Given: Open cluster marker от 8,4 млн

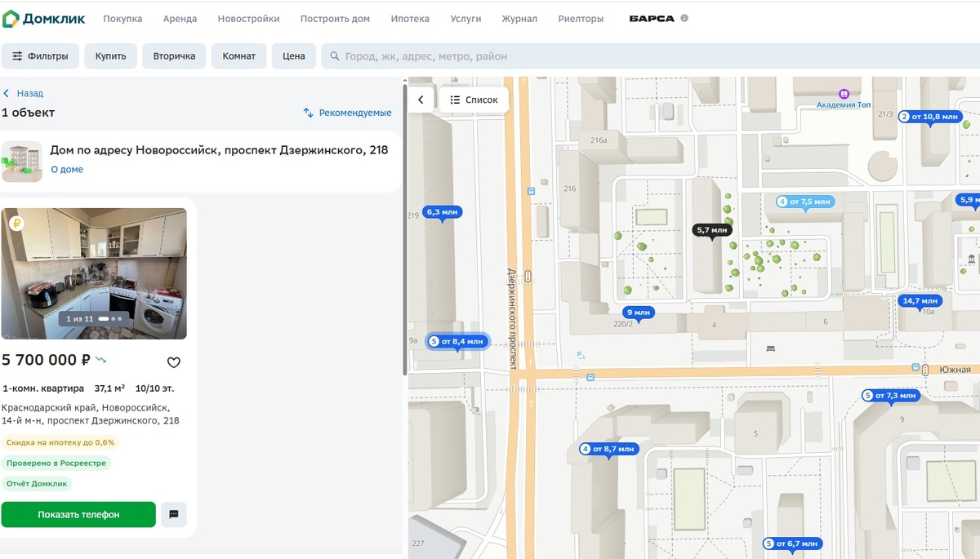Looking at the screenshot, I should [458, 341].
